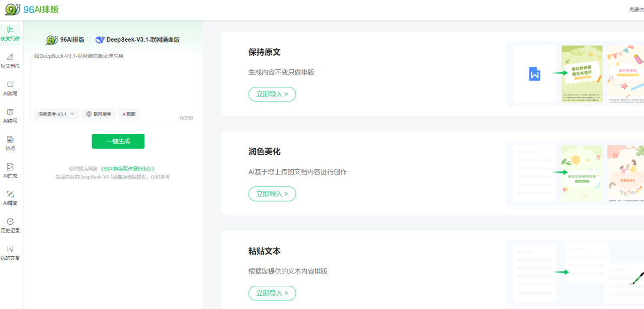Toggle the 联网搜索 web search option
The image size is (644, 309).
point(99,114)
